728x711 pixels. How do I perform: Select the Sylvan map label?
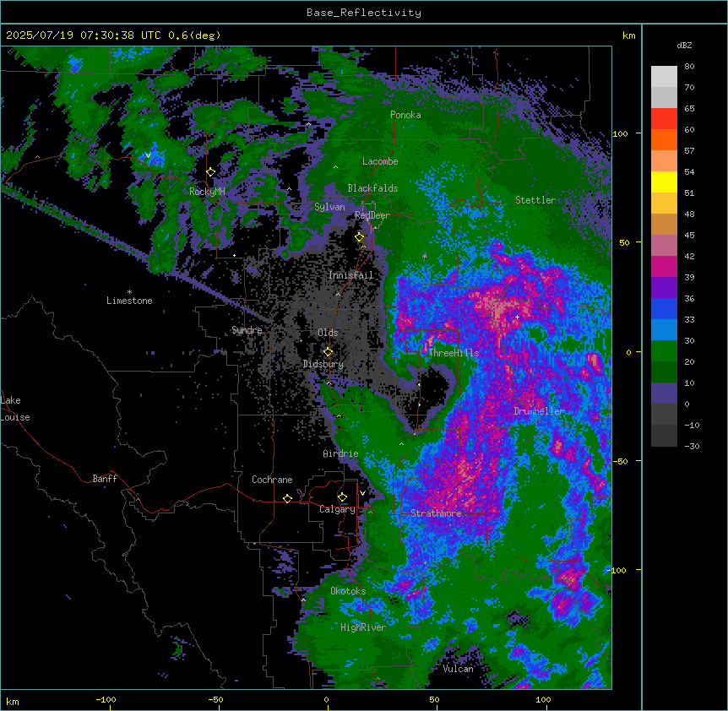pyautogui.click(x=329, y=207)
